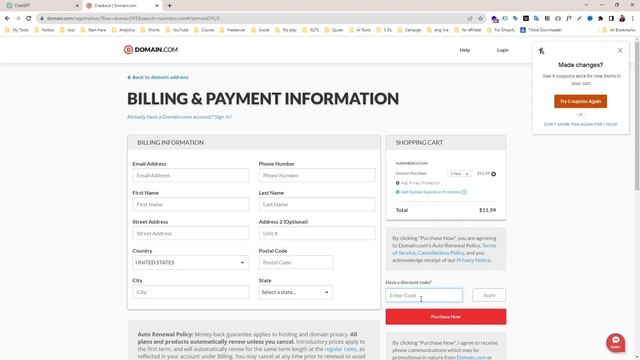The width and height of the screenshot is (640, 360).
Task: Click Don't show this again for 1 hour
Action: [580, 124]
